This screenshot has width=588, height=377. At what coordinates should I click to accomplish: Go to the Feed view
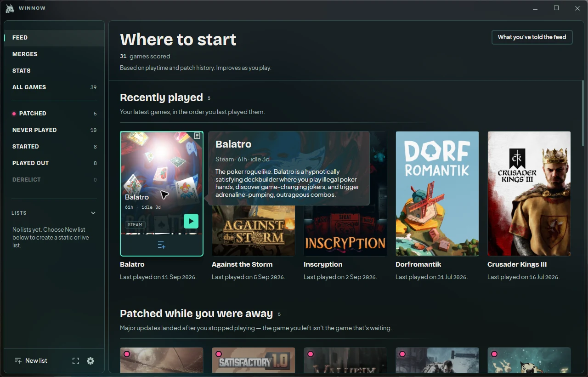tap(54, 38)
